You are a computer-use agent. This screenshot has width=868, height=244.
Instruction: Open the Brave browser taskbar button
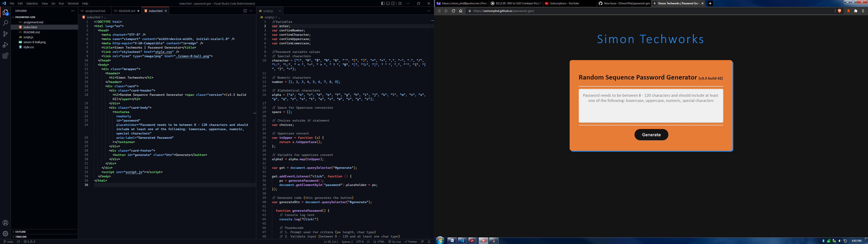click(x=484, y=241)
